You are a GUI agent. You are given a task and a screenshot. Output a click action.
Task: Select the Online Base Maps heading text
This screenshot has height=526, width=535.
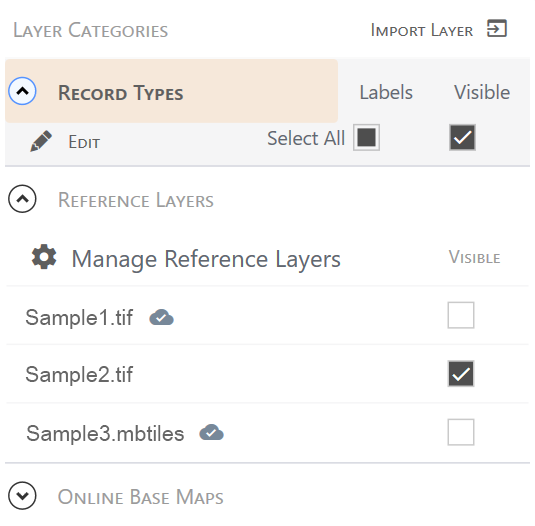[x=141, y=497]
